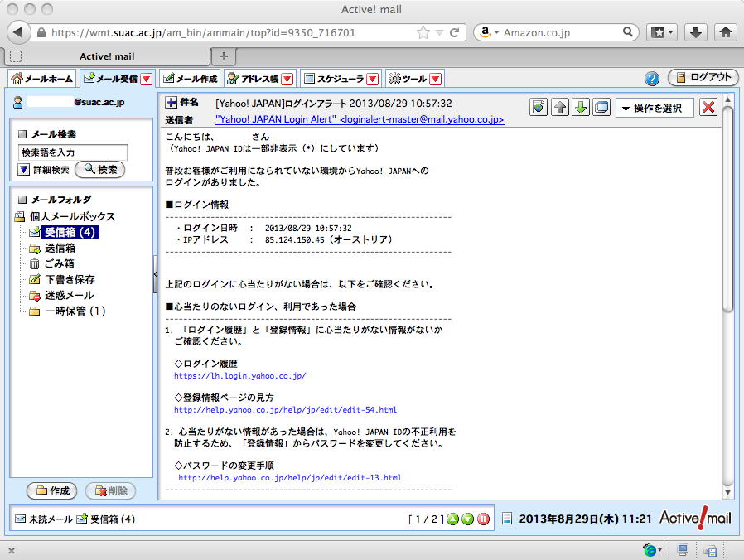Viewport: 744px width, 560px height.
Task: Select the 迷惑メール folder
Action: [70, 295]
